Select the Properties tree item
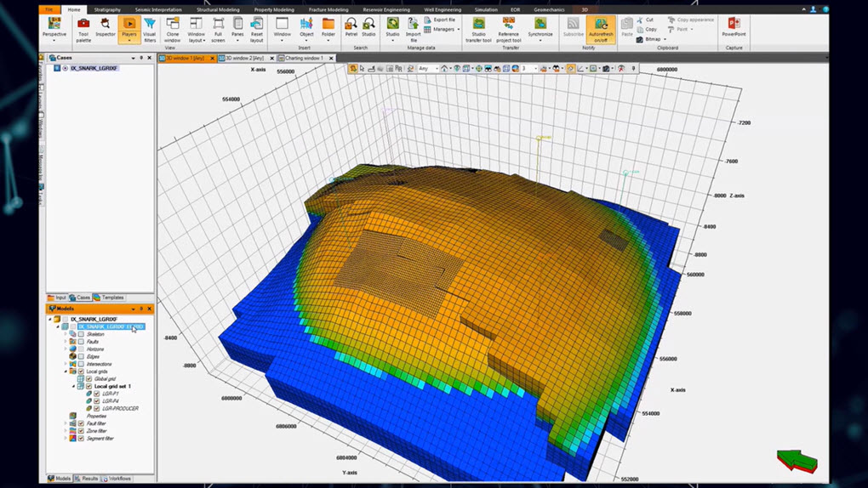The height and width of the screenshot is (488, 868). pyautogui.click(x=96, y=416)
